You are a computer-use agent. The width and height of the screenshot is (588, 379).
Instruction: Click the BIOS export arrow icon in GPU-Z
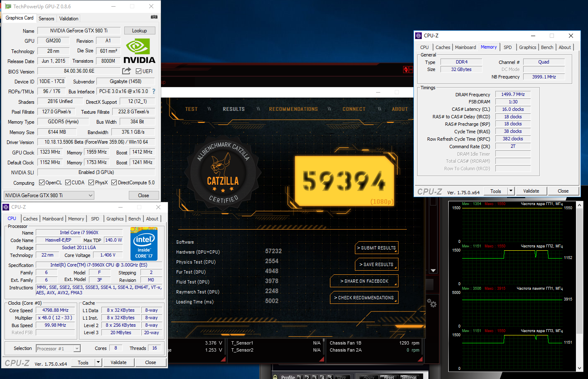[x=126, y=71]
